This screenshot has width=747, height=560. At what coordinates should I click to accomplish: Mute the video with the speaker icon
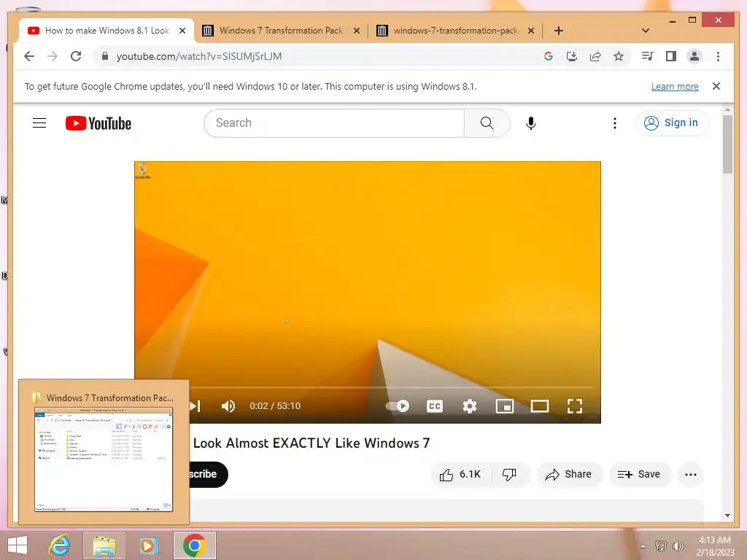pyautogui.click(x=228, y=405)
